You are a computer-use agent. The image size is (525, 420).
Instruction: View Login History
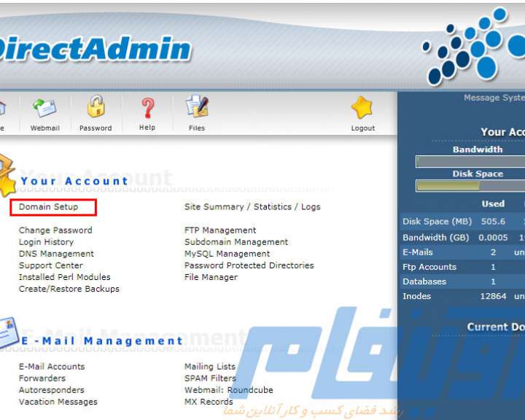[x=46, y=242]
